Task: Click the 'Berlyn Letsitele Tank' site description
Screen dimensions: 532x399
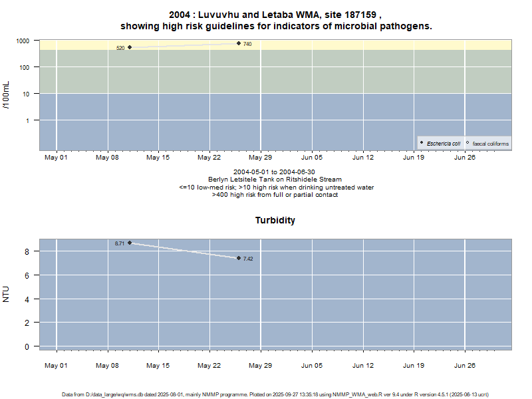Action: tap(275, 179)
